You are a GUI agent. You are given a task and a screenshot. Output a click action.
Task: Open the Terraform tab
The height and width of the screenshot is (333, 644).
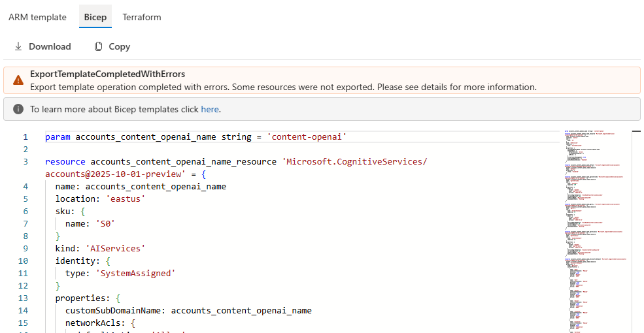point(142,17)
